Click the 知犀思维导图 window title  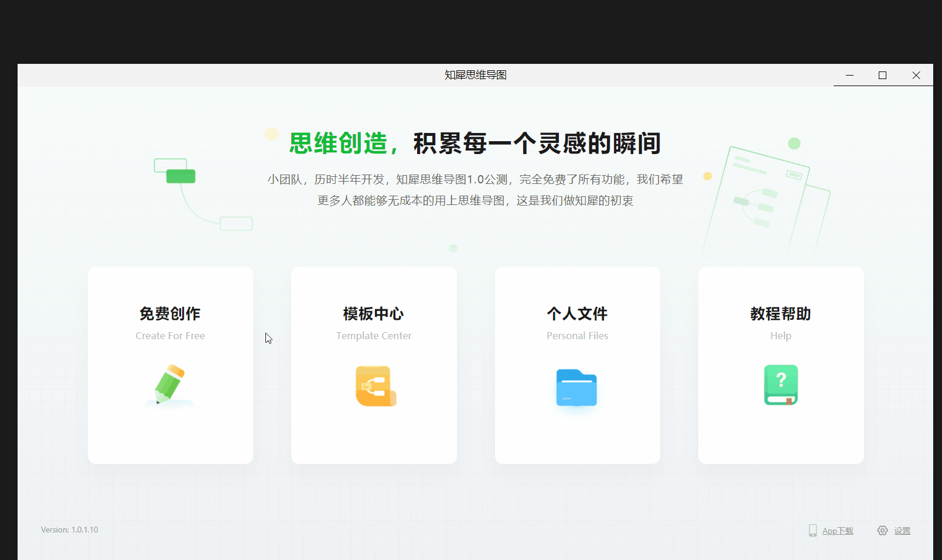(x=475, y=75)
